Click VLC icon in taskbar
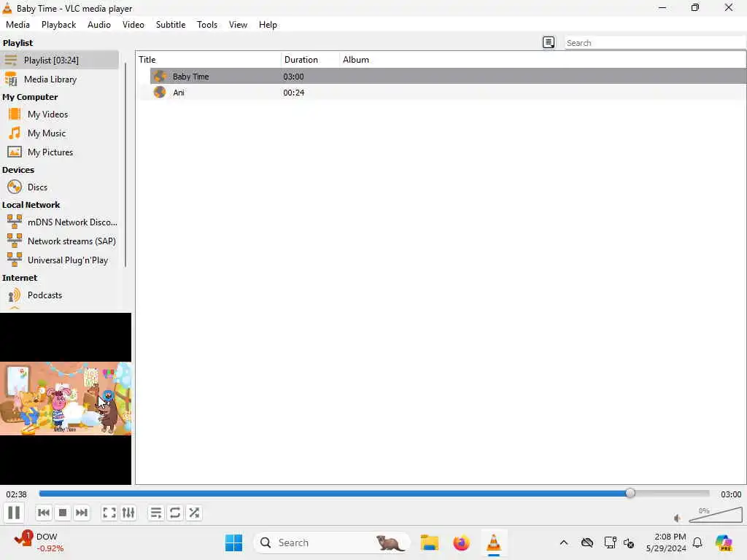Screen dimensions: 747x560 click(494, 542)
